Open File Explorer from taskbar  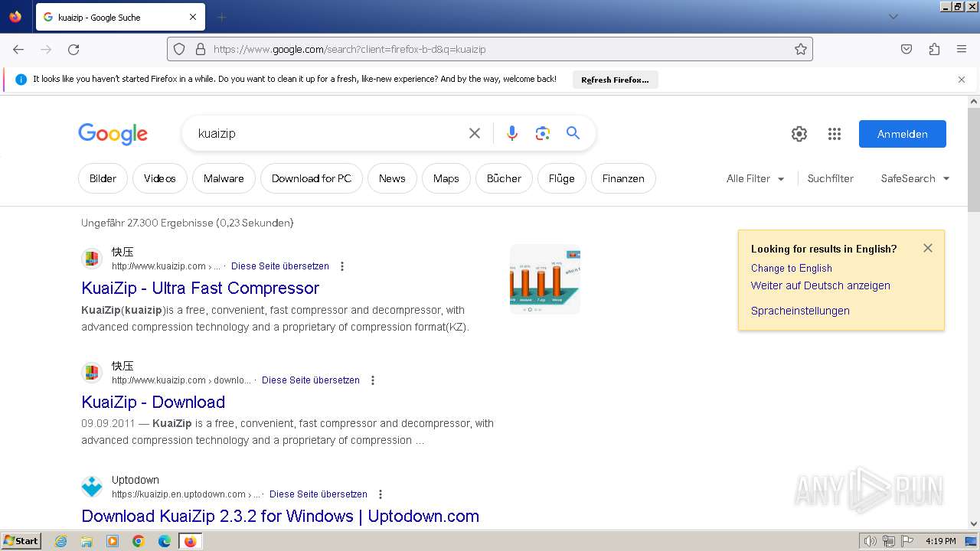click(87, 541)
